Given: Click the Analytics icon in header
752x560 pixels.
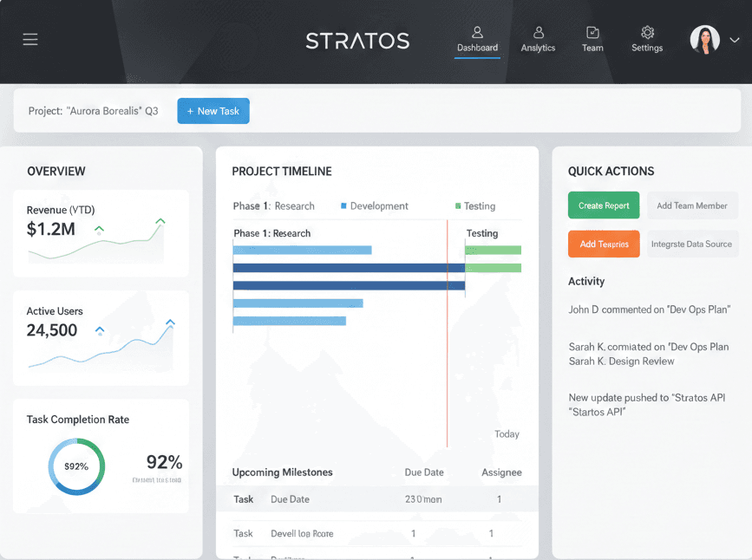Looking at the screenshot, I should point(538,32).
